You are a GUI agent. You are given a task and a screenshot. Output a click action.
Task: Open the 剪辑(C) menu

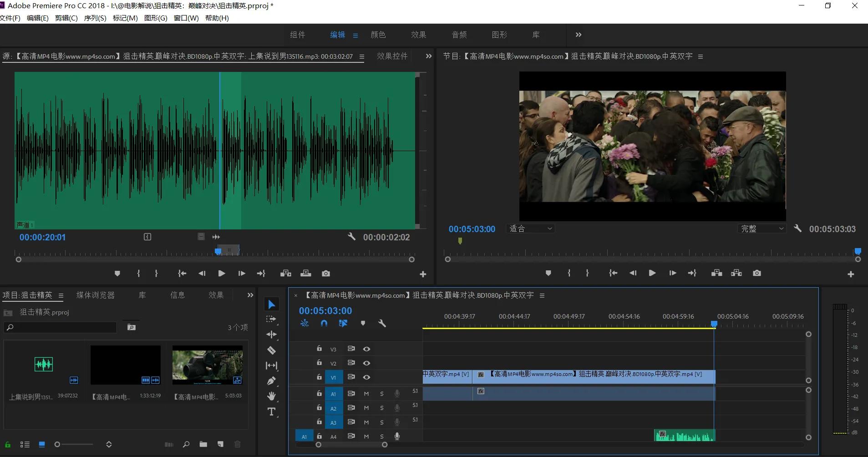[66, 18]
